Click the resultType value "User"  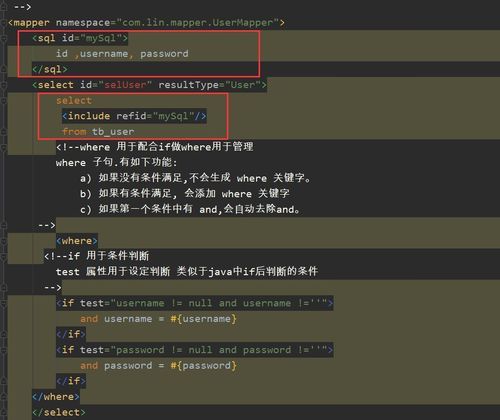(243, 85)
